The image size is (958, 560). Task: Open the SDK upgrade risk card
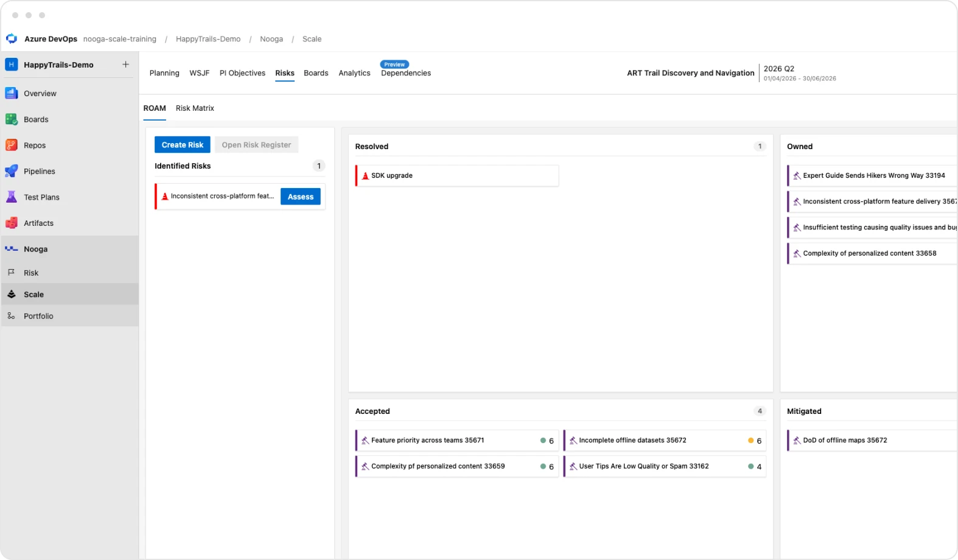coord(457,176)
